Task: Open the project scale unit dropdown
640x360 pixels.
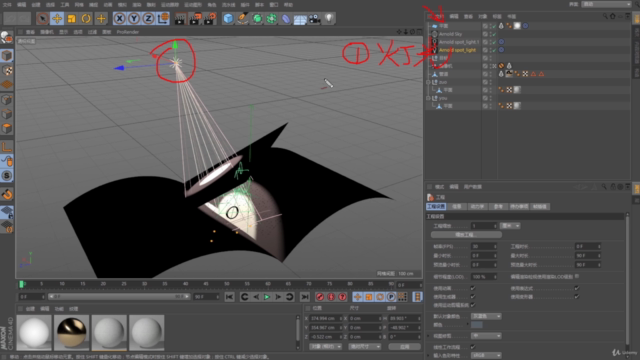Action: click(x=510, y=226)
